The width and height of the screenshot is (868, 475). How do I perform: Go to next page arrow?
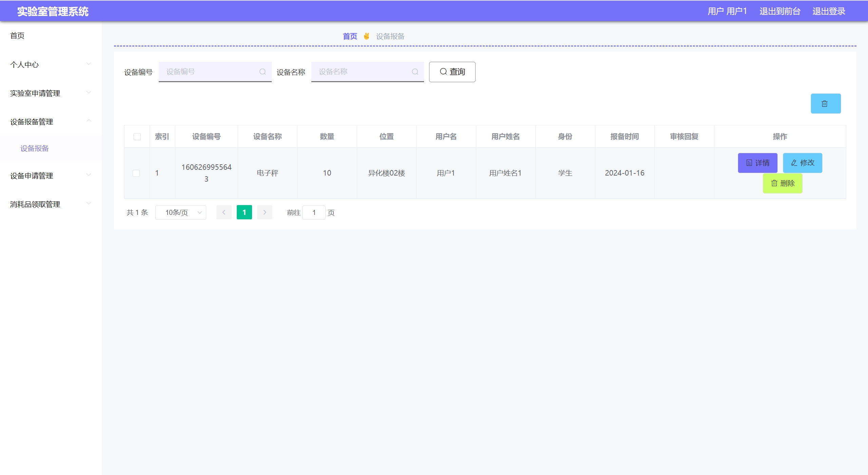265,212
